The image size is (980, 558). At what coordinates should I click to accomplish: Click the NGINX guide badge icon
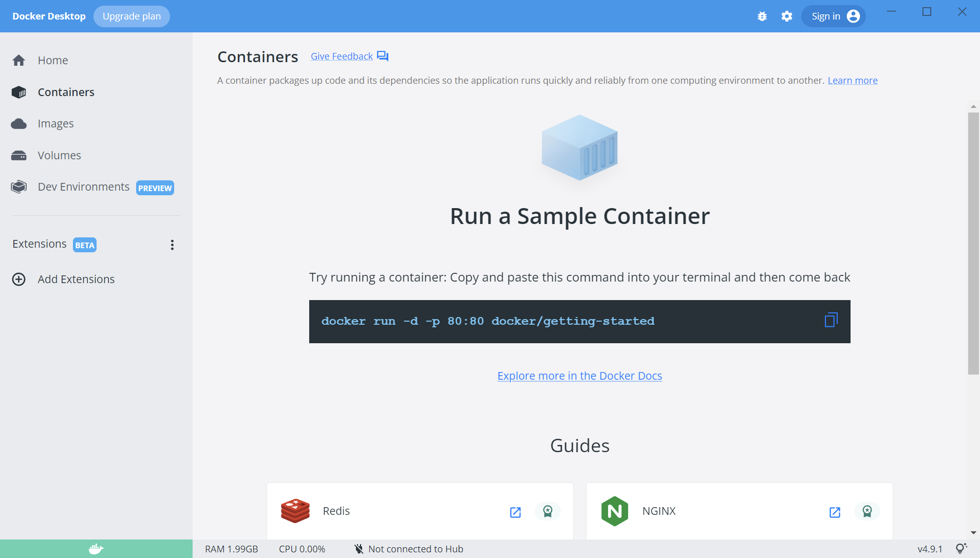pos(867,512)
